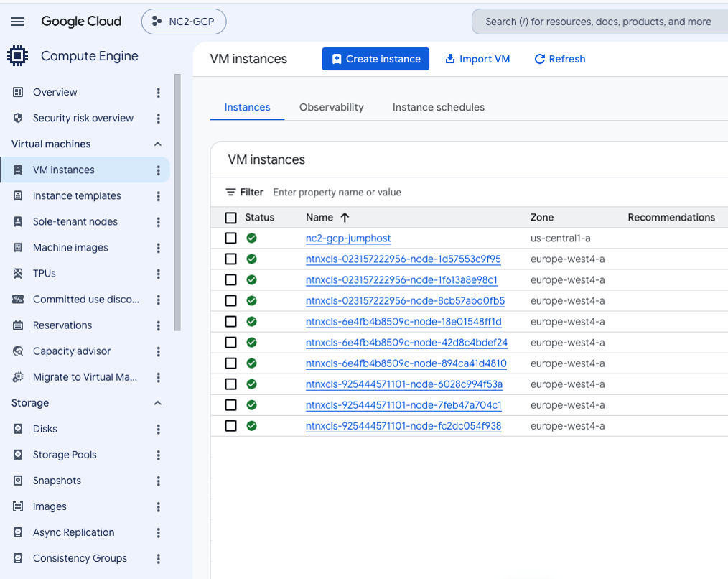Click the Compute Engine chip icon
The width and height of the screenshot is (728, 579).
(x=18, y=56)
